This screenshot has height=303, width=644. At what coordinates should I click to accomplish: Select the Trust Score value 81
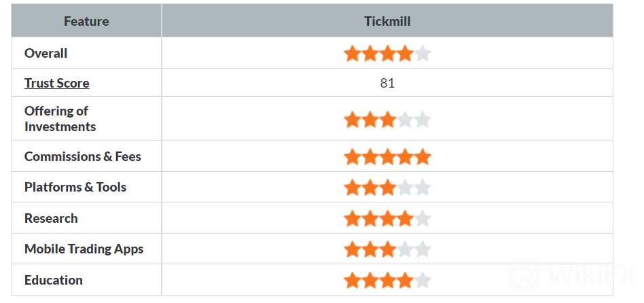[x=387, y=84]
